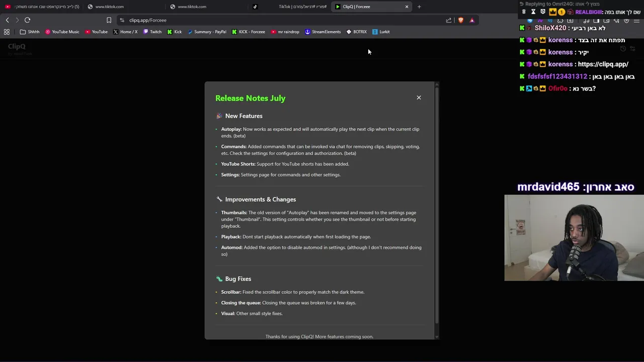Screen dimensions: 644x362
Task: Click the shield icon on REALBIGIII's message
Action: click(x=542, y=12)
